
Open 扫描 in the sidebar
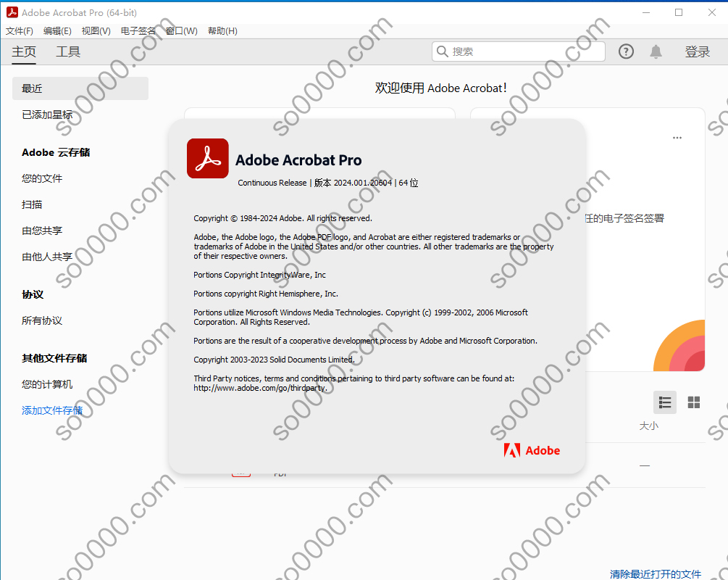pyautogui.click(x=32, y=204)
